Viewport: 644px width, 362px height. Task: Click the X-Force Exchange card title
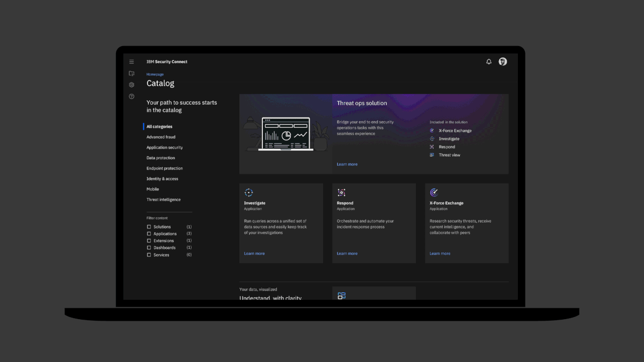447,203
